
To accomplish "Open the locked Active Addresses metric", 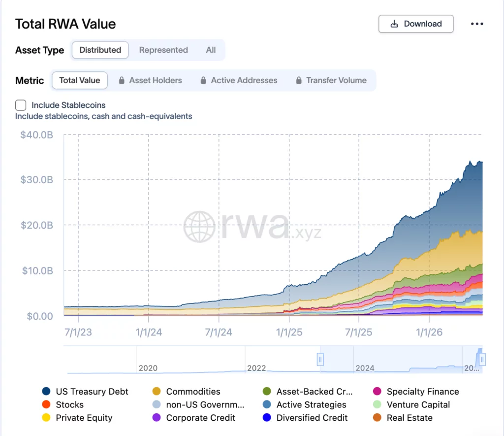I will coord(239,80).
